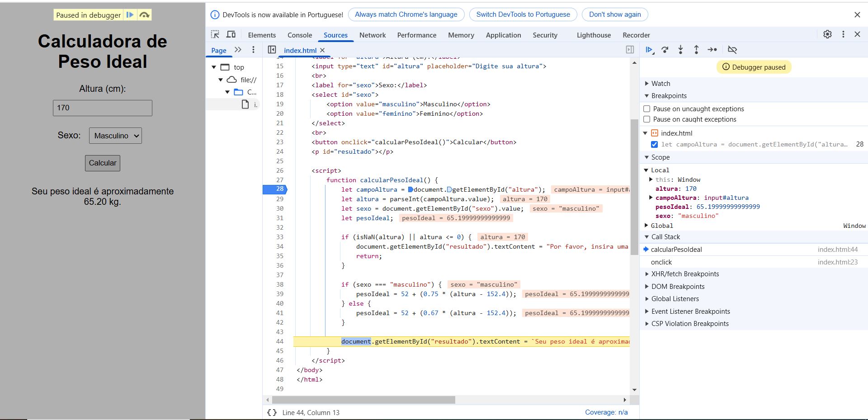Expand Event Listener Breakpoints
Viewport: 868px width, 420px height.
(x=647, y=311)
